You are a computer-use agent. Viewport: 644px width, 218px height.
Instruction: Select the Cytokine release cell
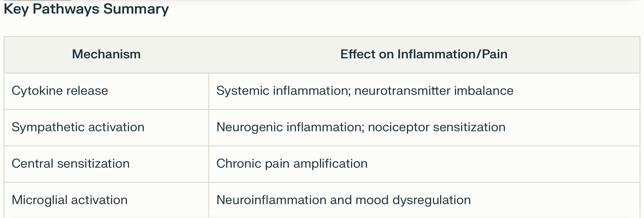pos(106,91)
